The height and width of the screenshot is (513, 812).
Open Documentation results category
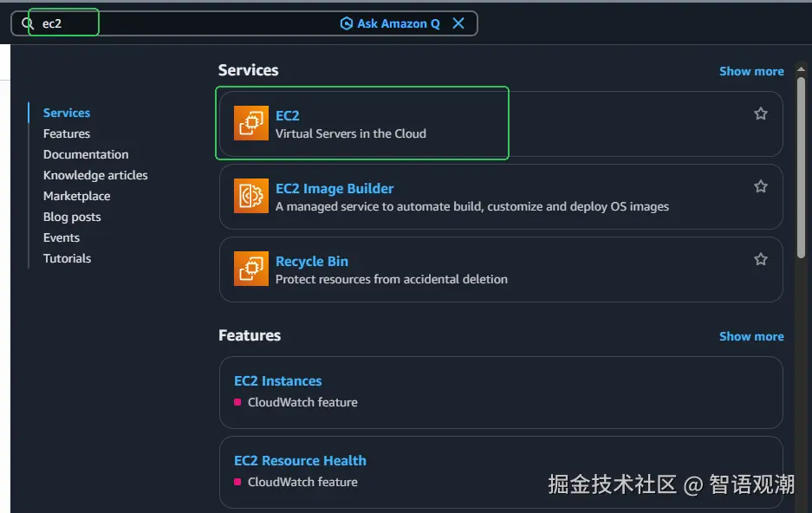point(86,154)
